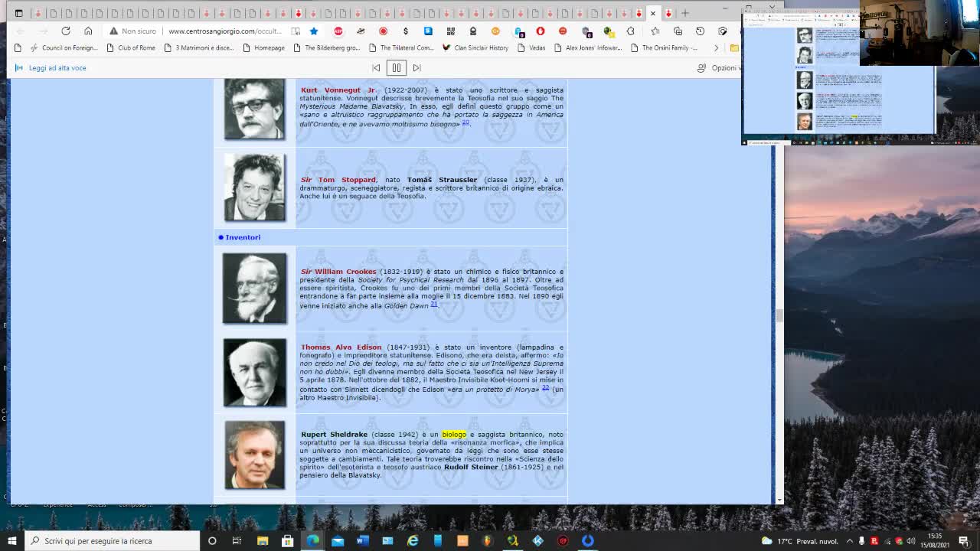This screenshot has width=980, height=551.
Task: Reload the current page
Action: point(66,31)
